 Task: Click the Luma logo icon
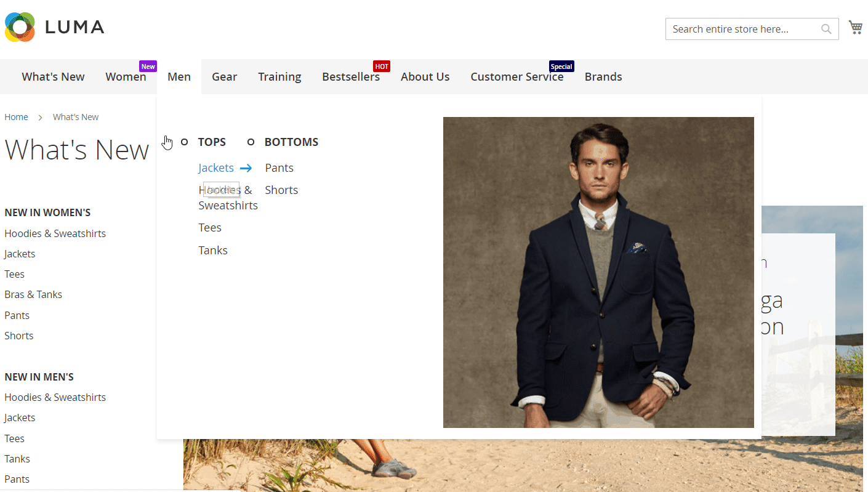coord(20,27)
